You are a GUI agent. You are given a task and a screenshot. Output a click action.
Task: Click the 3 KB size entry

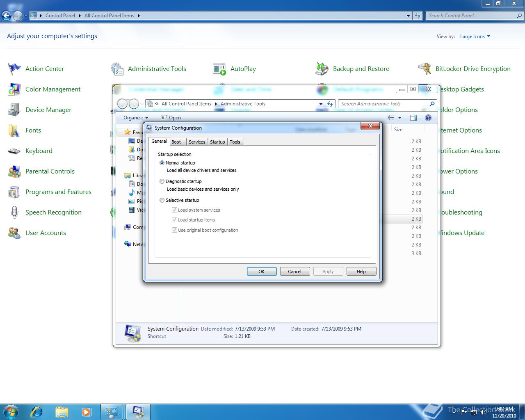click(416, 253)
